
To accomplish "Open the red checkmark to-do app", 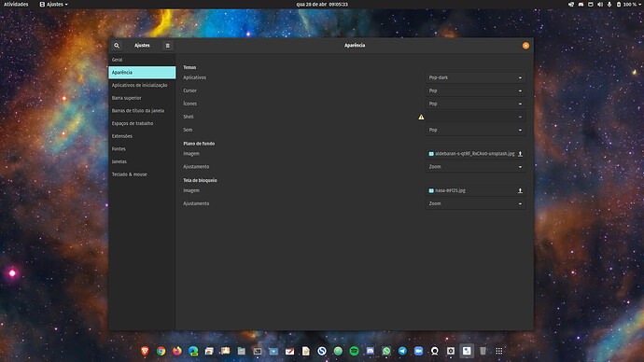I will (x=289, y=351).
